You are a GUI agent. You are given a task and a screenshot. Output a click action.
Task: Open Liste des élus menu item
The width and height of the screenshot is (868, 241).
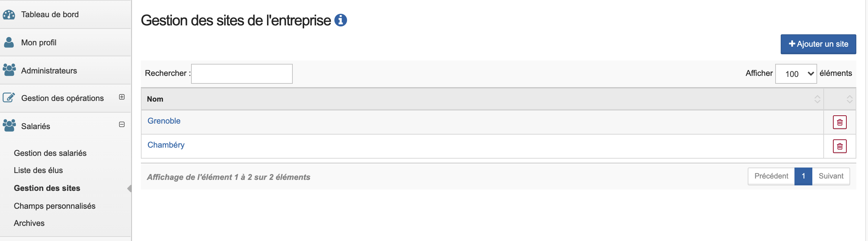(38, 170)
